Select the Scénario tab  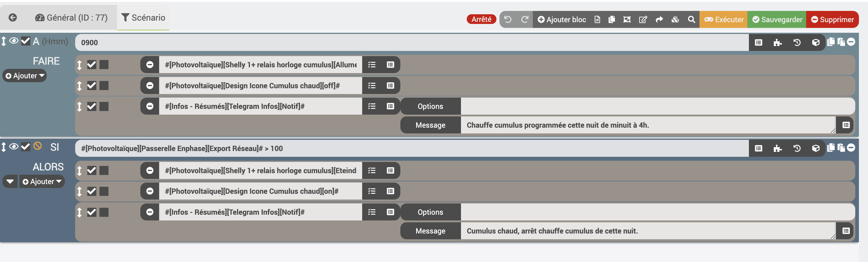pos(143,18)
